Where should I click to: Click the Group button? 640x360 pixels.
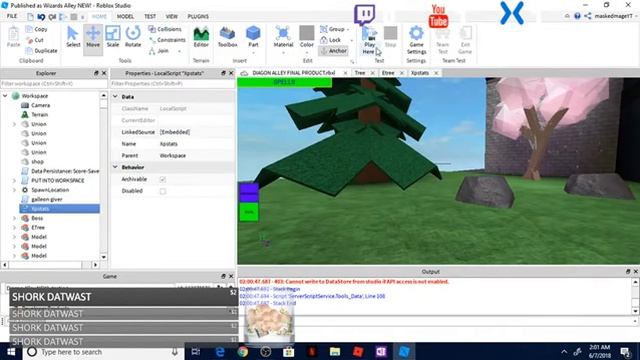(x=332, y=29)
